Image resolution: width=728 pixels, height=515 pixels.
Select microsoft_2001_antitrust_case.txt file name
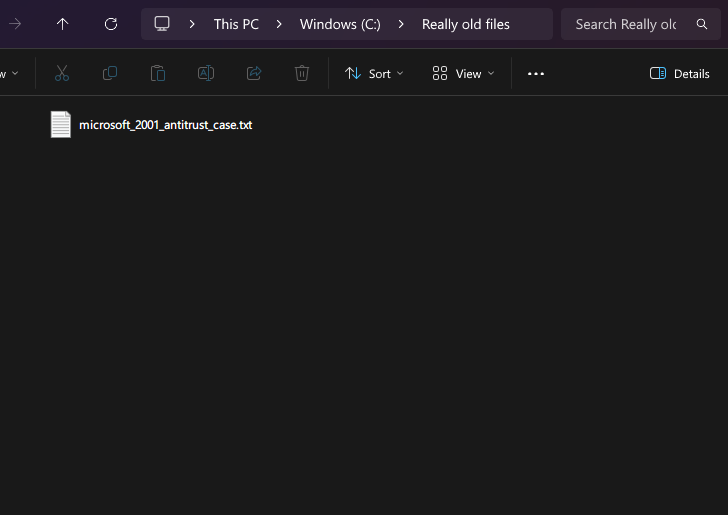[165, 125]
